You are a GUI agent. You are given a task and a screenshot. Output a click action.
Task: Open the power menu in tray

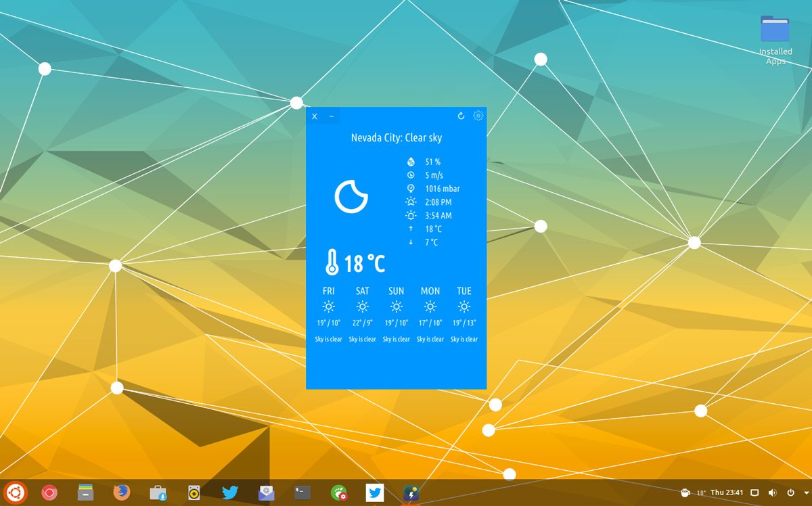coord(790,492)
